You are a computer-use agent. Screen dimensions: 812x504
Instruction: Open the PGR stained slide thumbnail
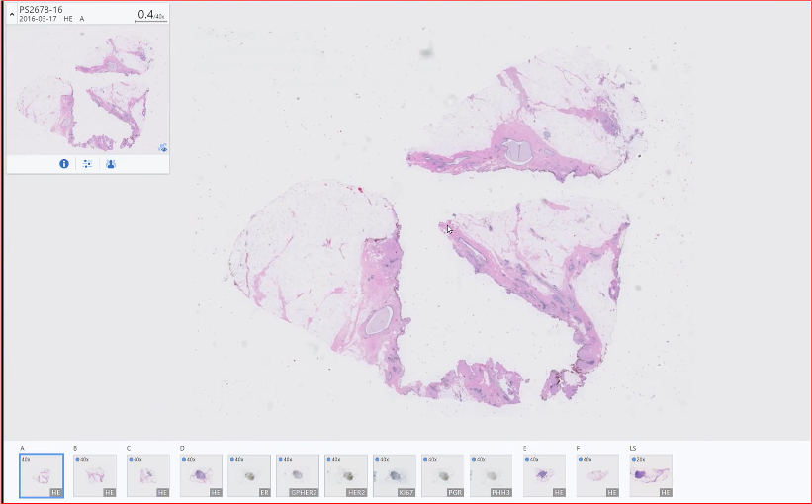pyautogui.click(x=442, y=475)
